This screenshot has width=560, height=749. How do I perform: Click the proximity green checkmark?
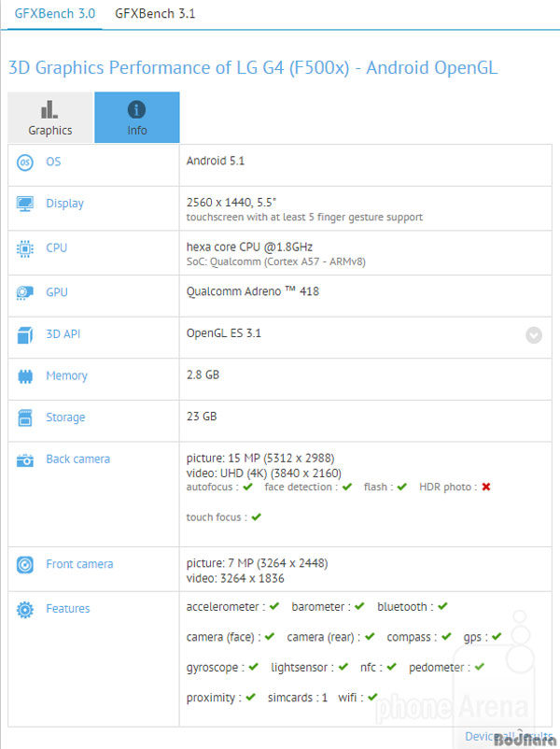click(x=251, y=697)
